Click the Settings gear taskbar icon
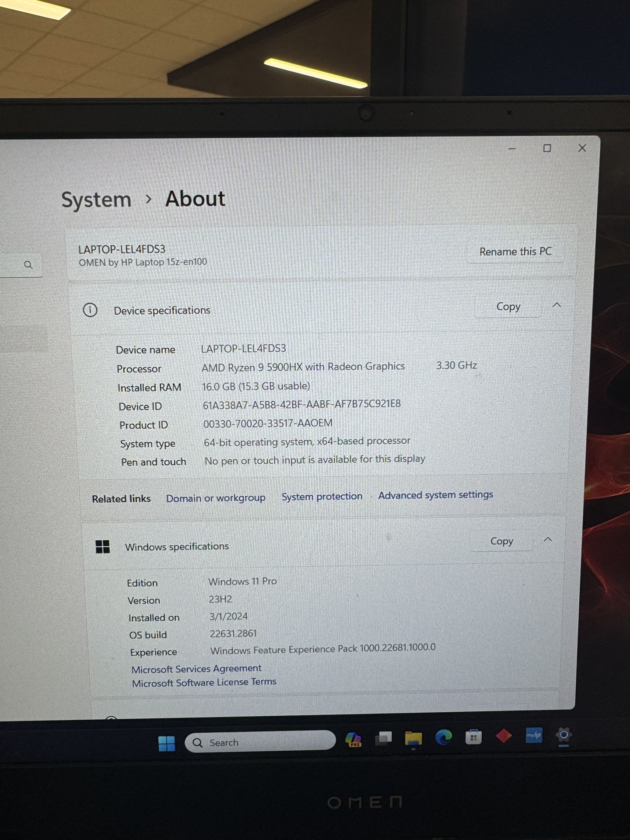This screenshot has height=840, width=630. coord(563,735)
